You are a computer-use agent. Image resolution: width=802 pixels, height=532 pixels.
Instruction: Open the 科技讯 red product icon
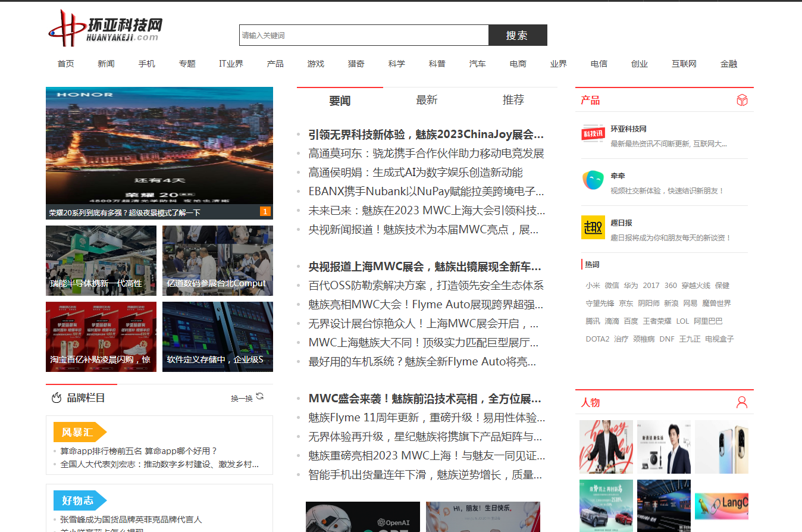[593, 134]
